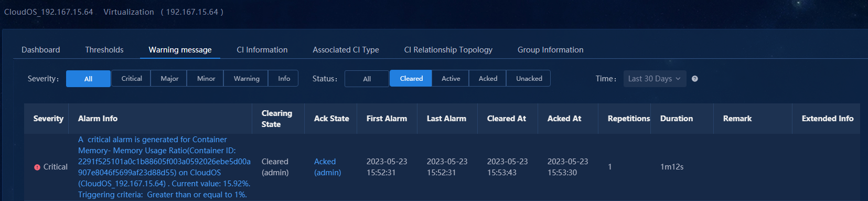Image resolution: width=868 pixels, height=201 pixels.
Task: Select the Group Information tab
Action: (x=550, y=50)
